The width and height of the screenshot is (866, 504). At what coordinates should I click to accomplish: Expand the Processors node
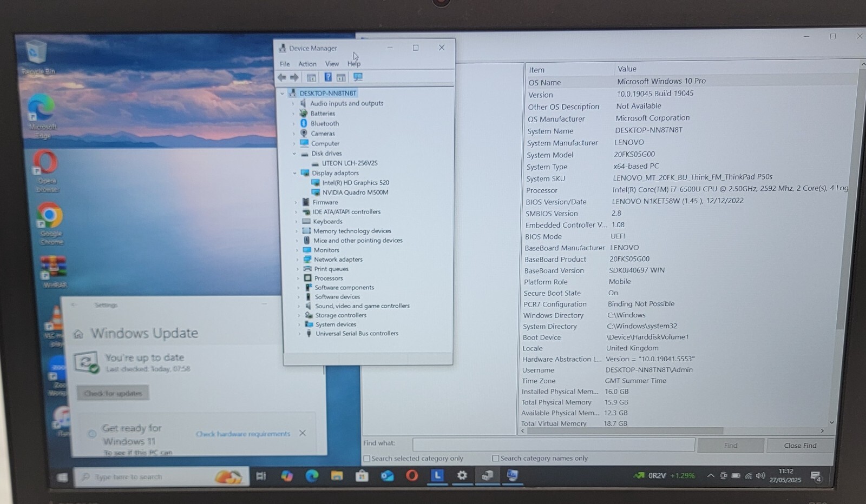pos(297,278)
